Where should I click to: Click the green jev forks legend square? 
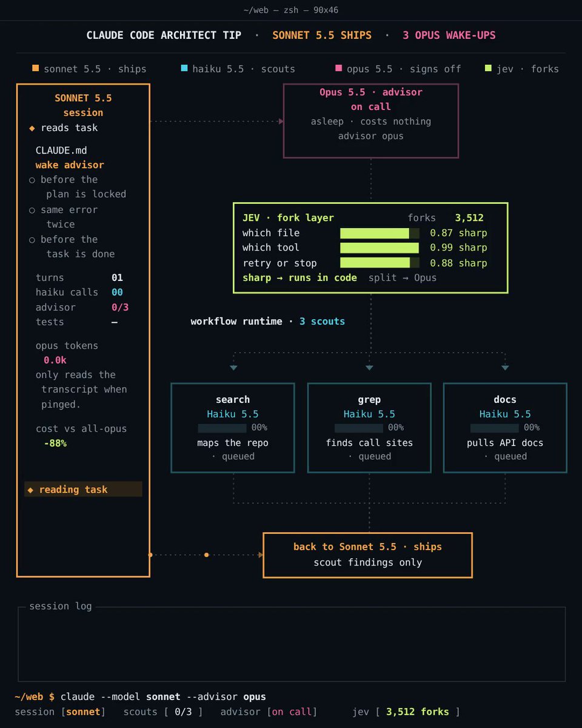point(488,69)
